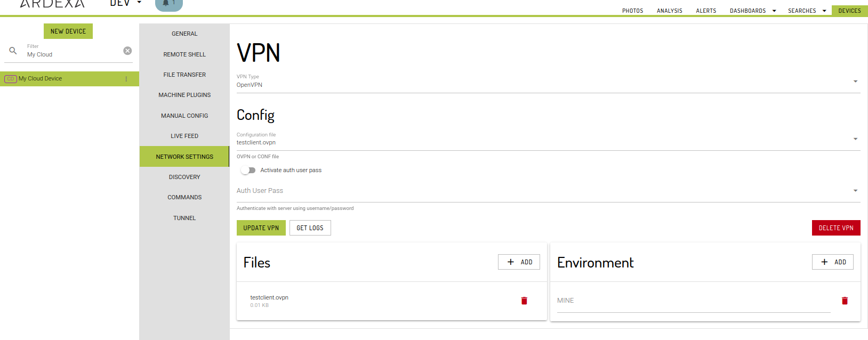This screenshot has width=868, height=340.
Task: Open the General settings section
Action: (184, 34)
